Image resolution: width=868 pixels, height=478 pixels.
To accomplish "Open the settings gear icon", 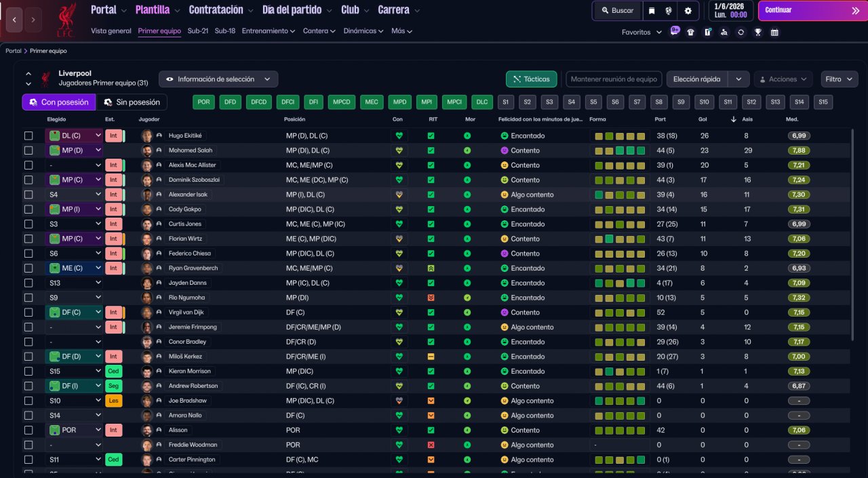I will coord(688,11).
